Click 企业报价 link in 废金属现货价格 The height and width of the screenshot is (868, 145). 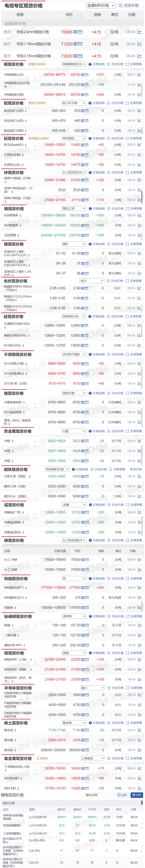42,758
